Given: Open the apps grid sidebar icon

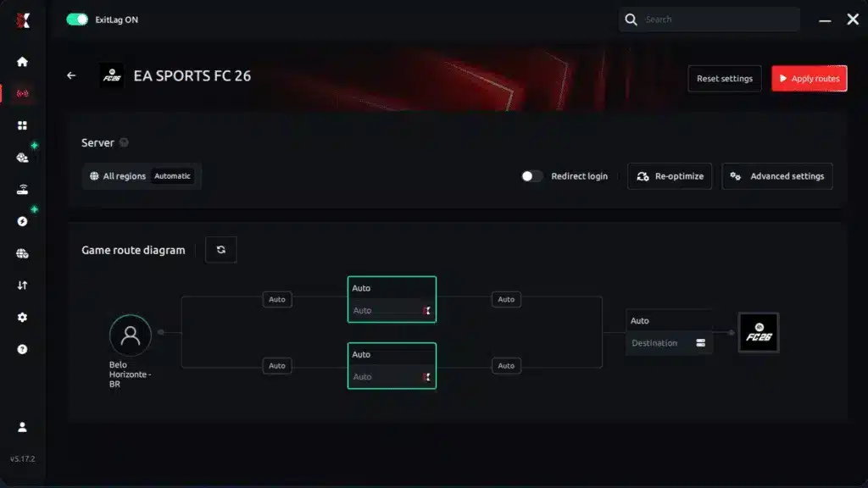Looking at the screenshot, I should (22, 125).
